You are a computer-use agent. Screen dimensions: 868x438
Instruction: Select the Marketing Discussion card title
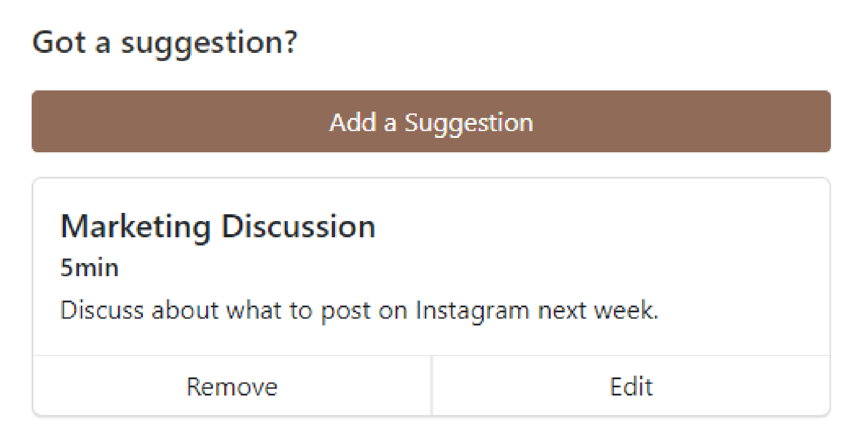(x=218, y=226)
